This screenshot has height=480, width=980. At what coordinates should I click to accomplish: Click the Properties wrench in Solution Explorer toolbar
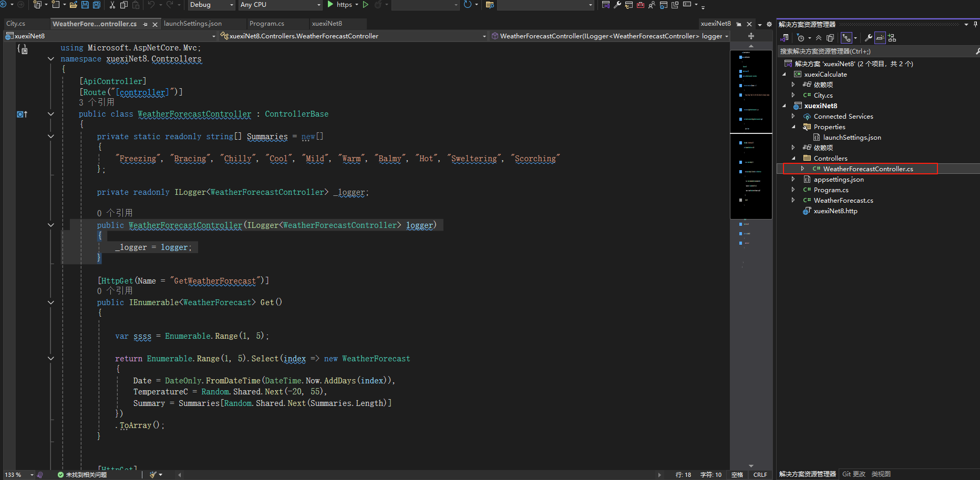(x=868, y=38)
